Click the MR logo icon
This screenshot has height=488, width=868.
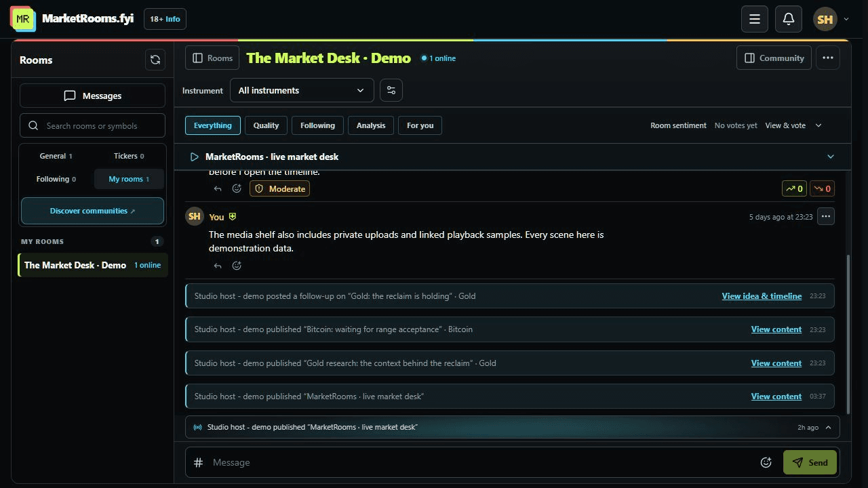[x=22, y=19]
